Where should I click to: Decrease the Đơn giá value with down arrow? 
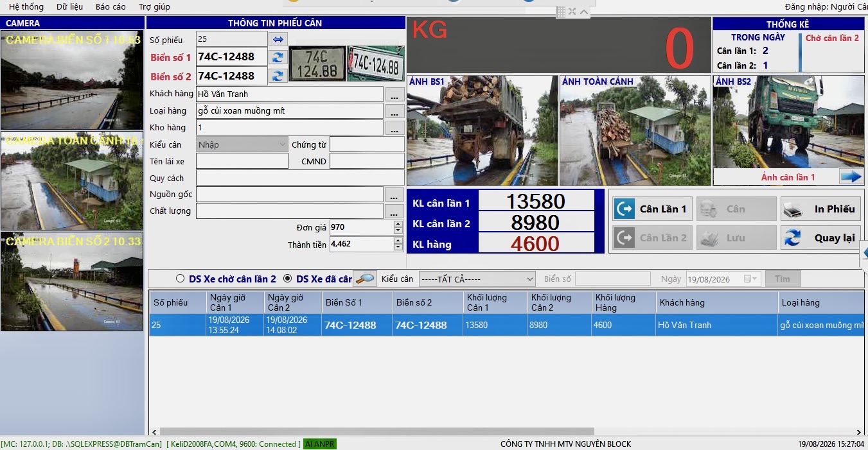398,231
